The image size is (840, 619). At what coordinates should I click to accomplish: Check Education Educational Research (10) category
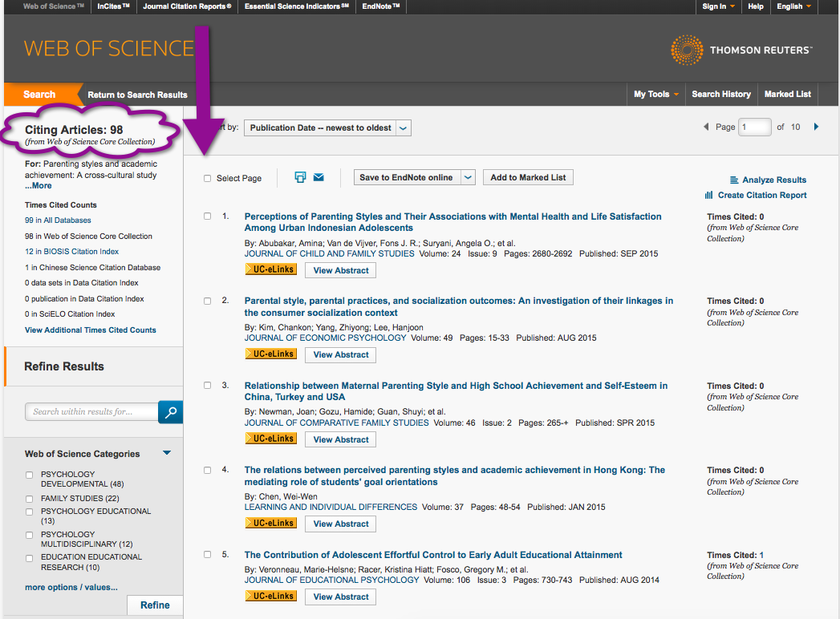[x=30, y=559]
